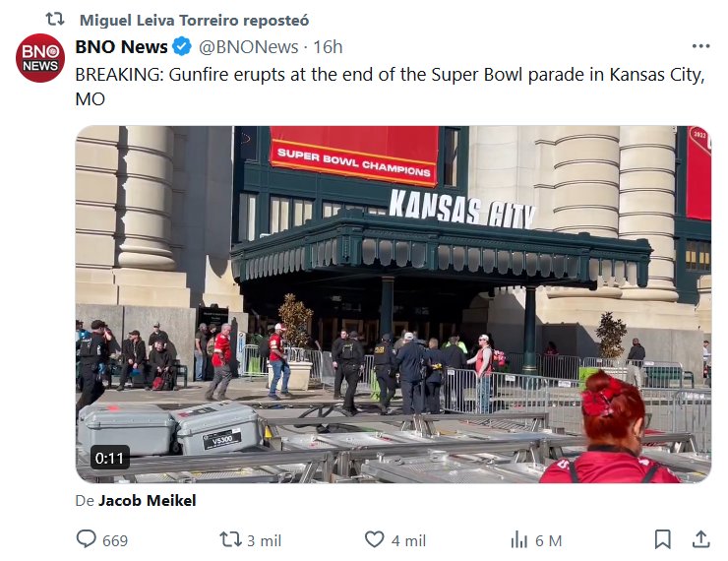Image resolution: width=728 pixels, height=561 pixels.
Task: Share the post using upload icon
Action: (701, 539)
